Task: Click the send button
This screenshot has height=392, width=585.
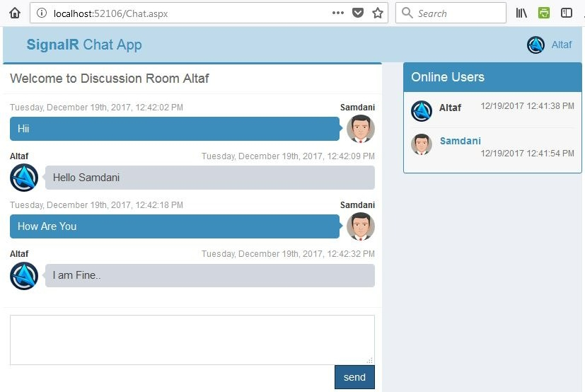Action: (x=354, y=377)
